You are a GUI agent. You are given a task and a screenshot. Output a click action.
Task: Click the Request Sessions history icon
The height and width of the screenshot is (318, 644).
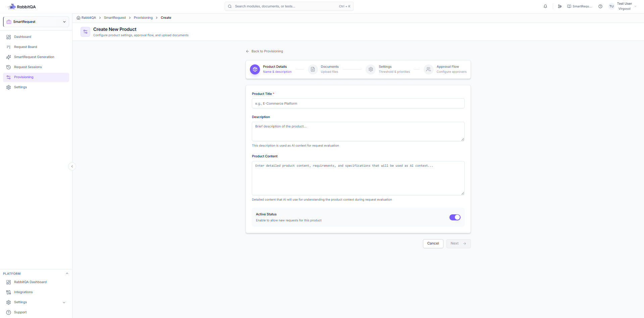pyautogui.click(x=9, y=67)
